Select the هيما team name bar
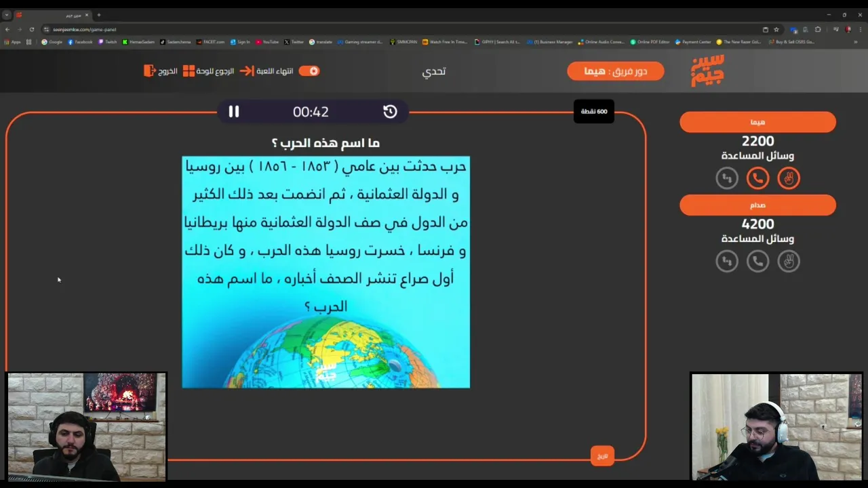Screen dimensions: 868x488 757,122
